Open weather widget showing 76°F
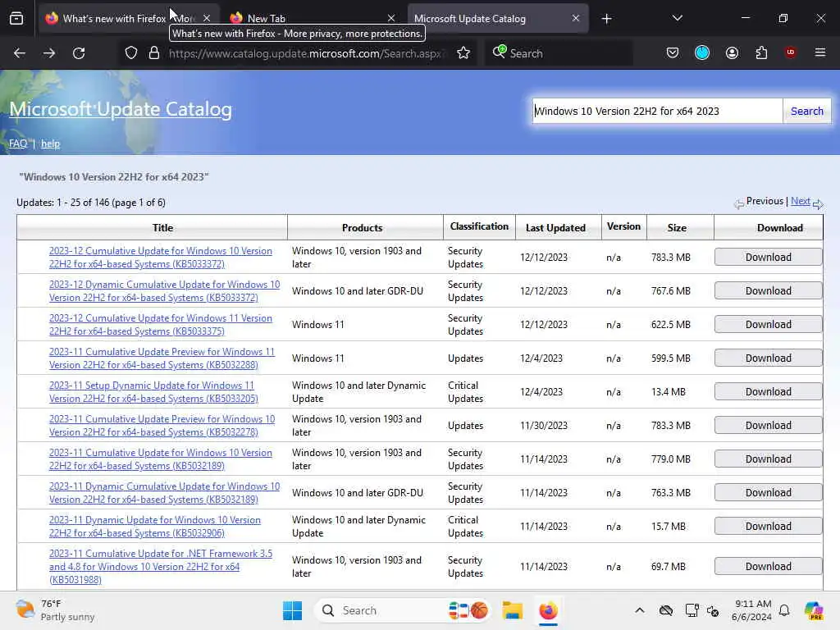 (55, 610)
